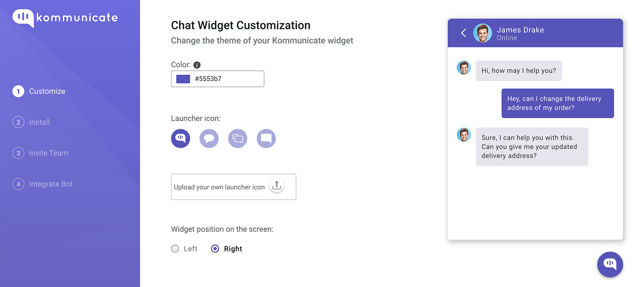
Task: Select the Kommunicate logo launcher icon
Action: click(180, 139)
